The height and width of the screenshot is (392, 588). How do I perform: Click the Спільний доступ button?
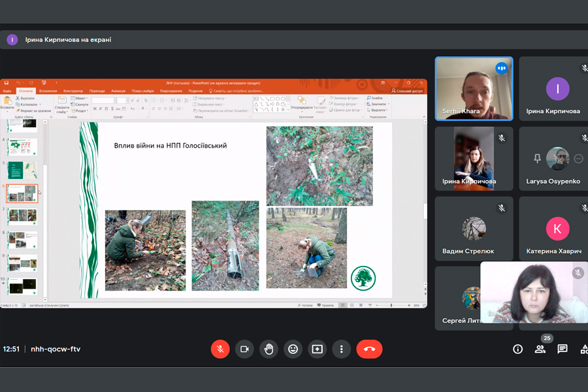coord(407,91)
